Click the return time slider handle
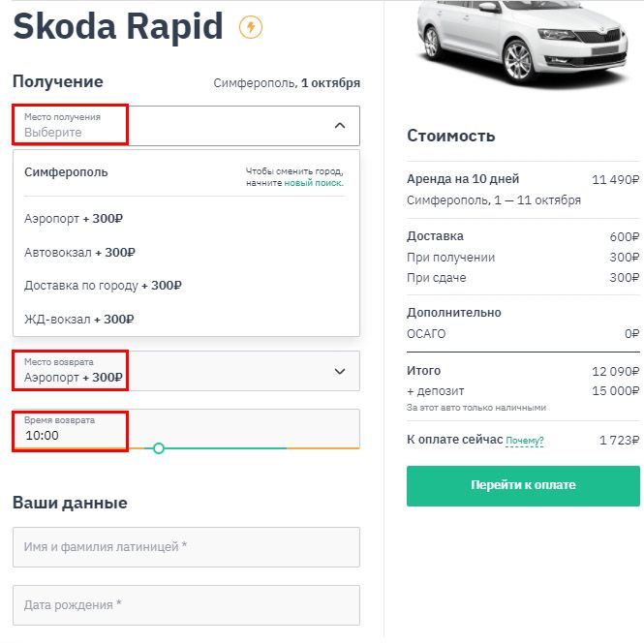The height and width of the screenshot is (644, 644). coord(159,448)
